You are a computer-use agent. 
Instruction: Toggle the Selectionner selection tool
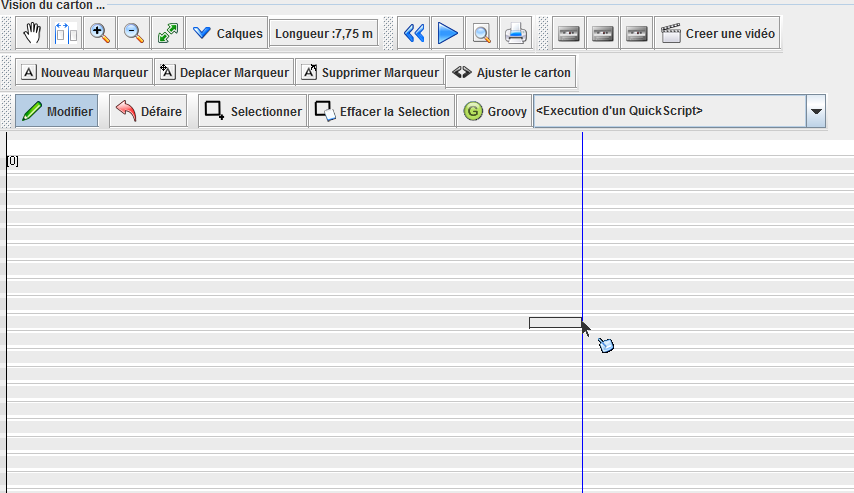coord(253,111)
